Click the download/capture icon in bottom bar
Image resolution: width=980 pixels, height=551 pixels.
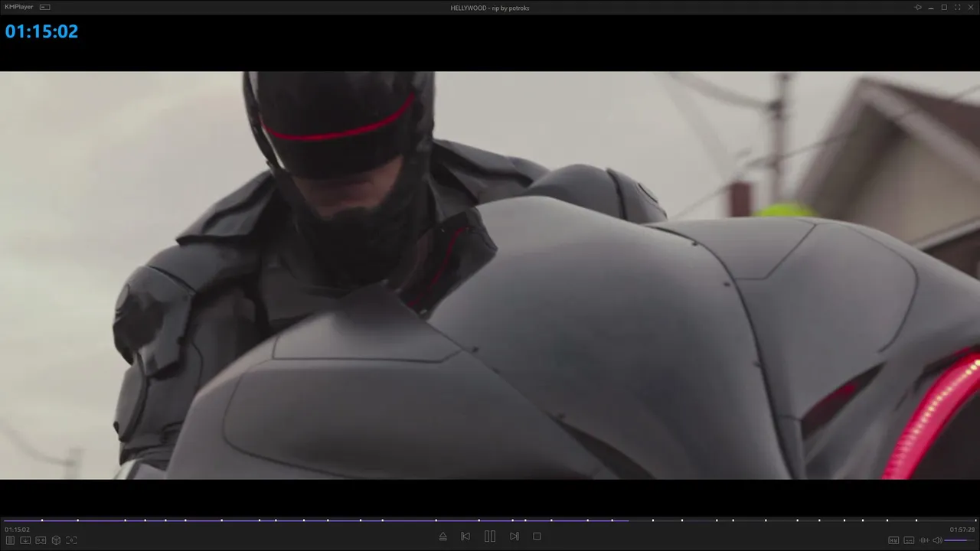coord(25,540)
